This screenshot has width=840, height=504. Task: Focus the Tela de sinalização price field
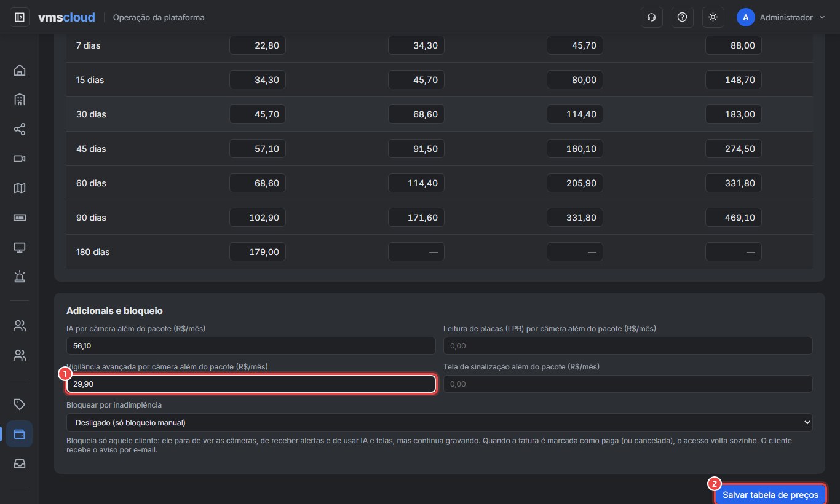(x=628, y=384)
